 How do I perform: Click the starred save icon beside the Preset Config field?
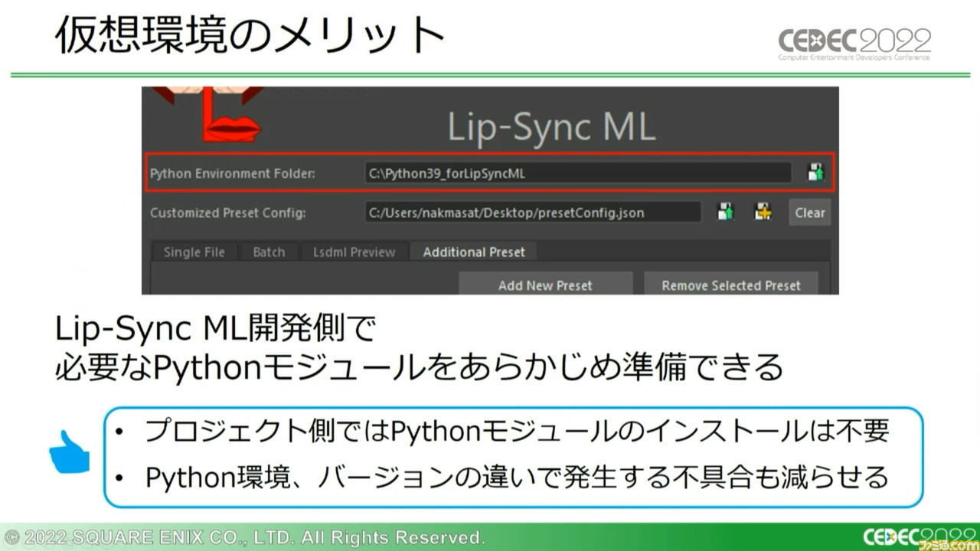pyautogui.click(x=763, y=212)
